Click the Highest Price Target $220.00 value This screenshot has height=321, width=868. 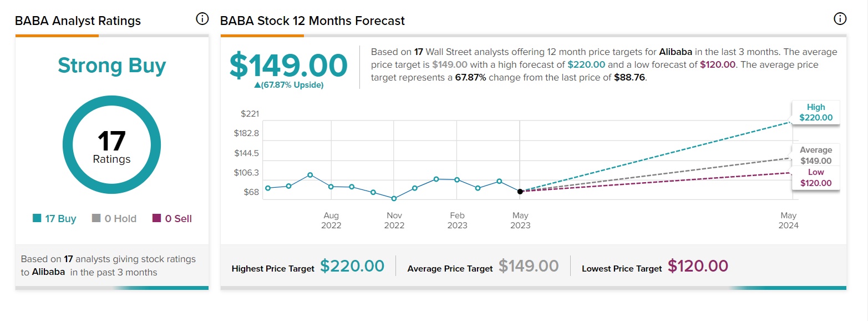tap(352, 266)
